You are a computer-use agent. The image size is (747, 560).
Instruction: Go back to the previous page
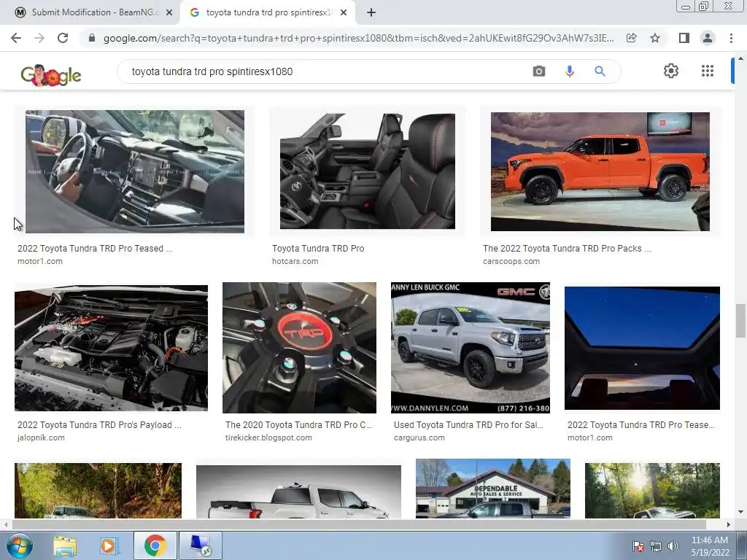point(16,38)
